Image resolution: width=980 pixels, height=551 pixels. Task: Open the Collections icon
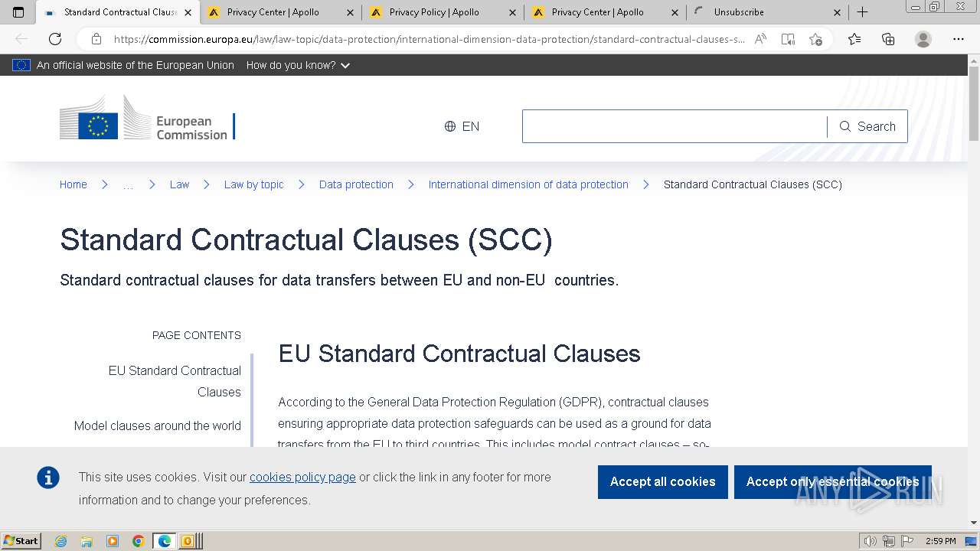[x=888, y=39]
